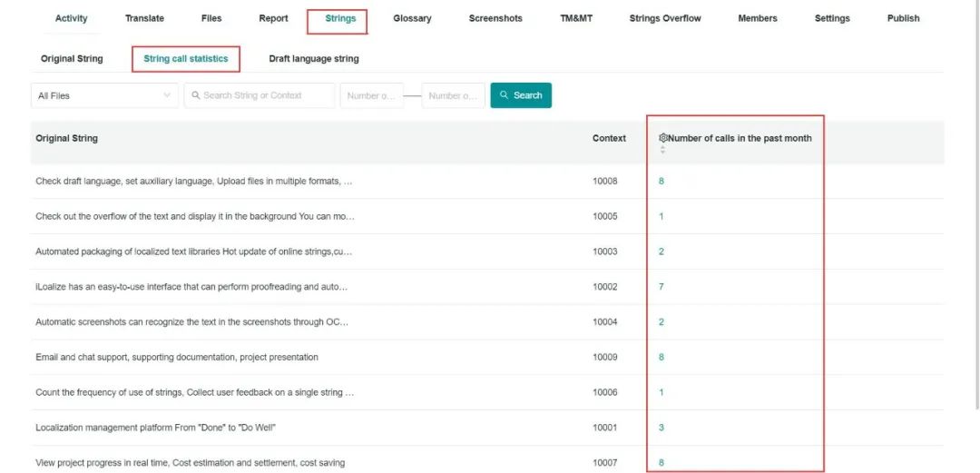Screen dimensions: 980x473
Task: Open the Draft language string tab
Action: (x=314, y=59)
